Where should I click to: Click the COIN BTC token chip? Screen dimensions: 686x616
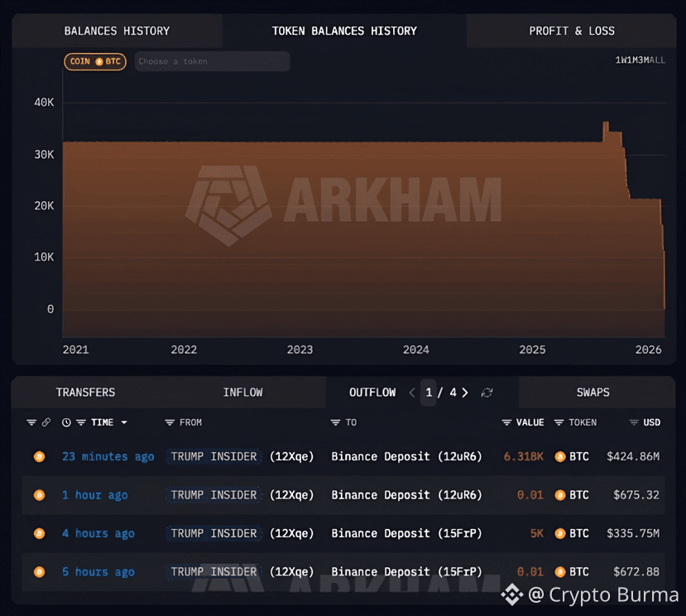(95, 62)
